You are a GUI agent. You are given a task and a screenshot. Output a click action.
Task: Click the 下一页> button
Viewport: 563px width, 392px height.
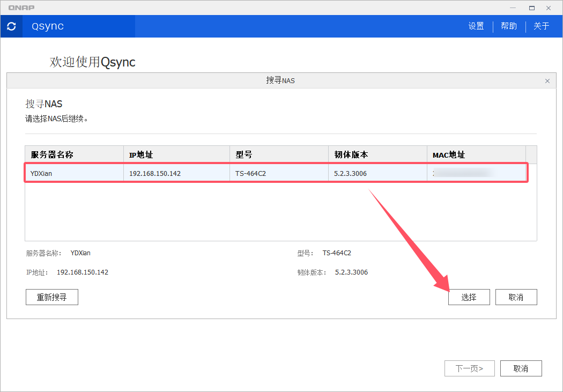tap(470, 368)
